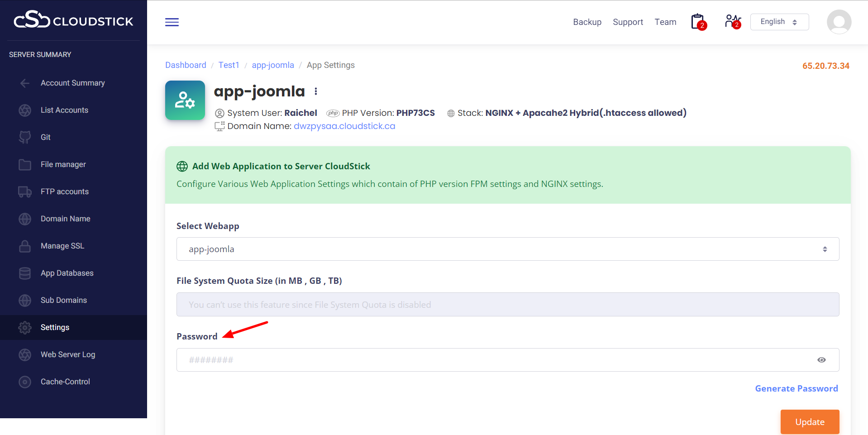Navigate to Dashboard breadcrumb link
Image resolution: width=868 pixels, height=435 pixels.
[x=186, y=65]
